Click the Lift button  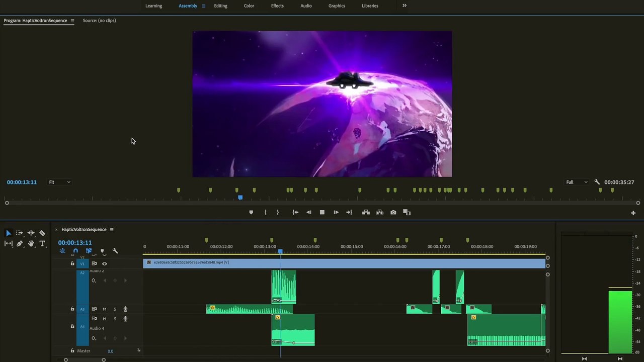pos(366,212)
